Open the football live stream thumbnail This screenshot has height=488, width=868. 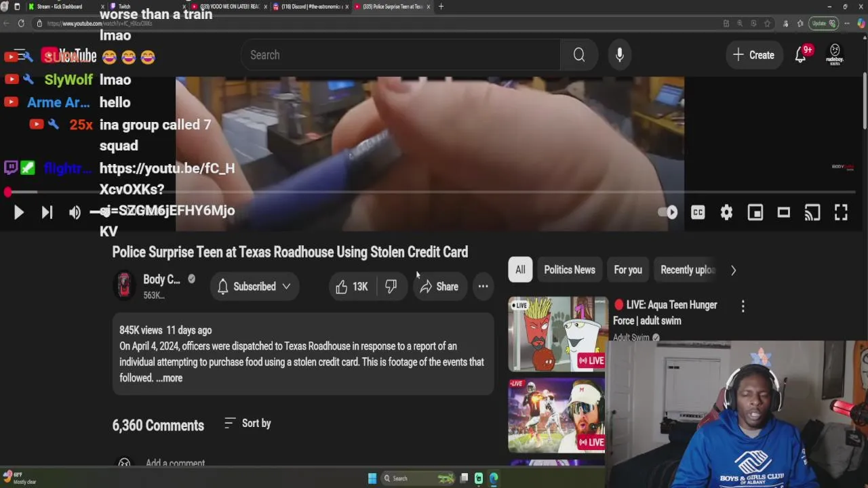tap(557, 416)
